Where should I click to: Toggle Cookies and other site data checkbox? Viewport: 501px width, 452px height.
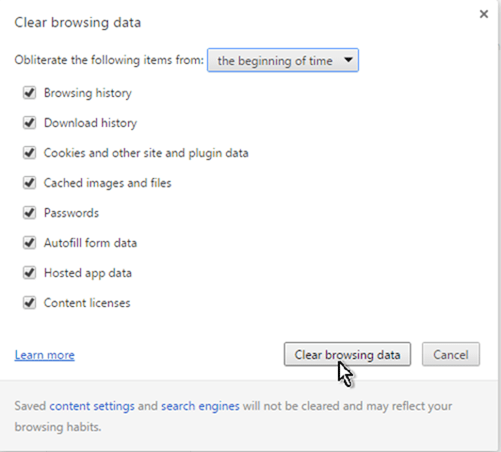point(29,153)
